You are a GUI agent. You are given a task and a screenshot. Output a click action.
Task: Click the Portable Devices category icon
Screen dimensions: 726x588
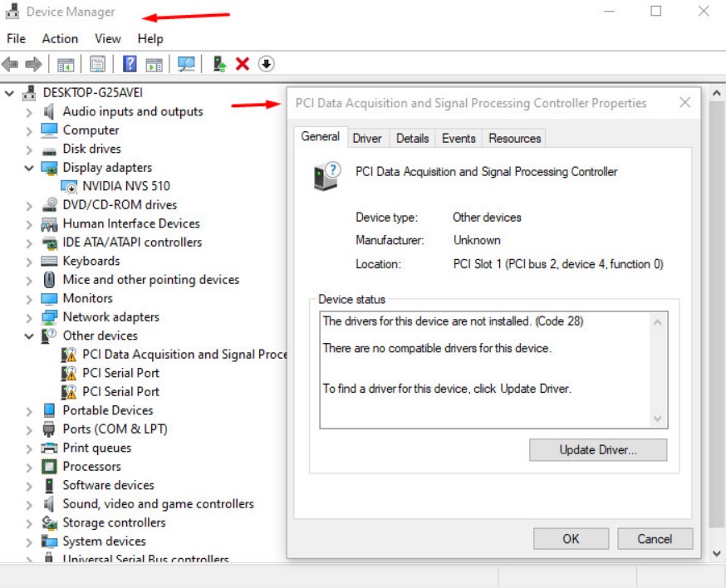coord(49,410)
